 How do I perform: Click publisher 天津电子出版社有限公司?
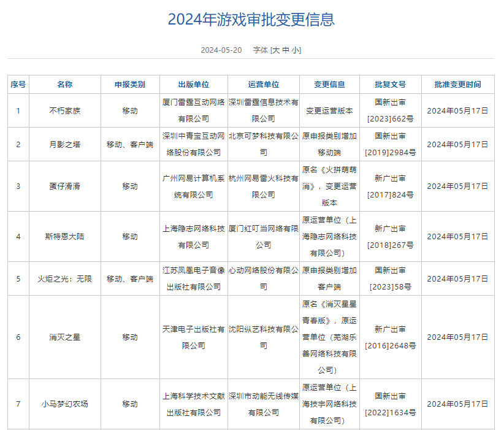[194, 337]
